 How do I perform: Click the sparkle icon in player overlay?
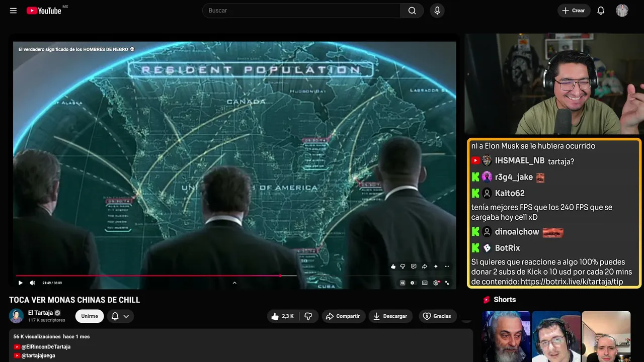(x=436, y=266)
